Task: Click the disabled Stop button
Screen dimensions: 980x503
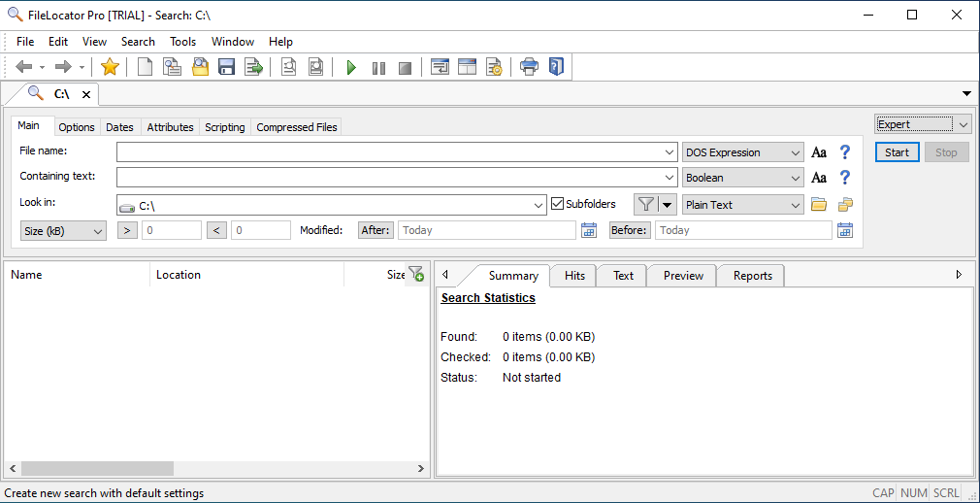Action: click(946, 152)
